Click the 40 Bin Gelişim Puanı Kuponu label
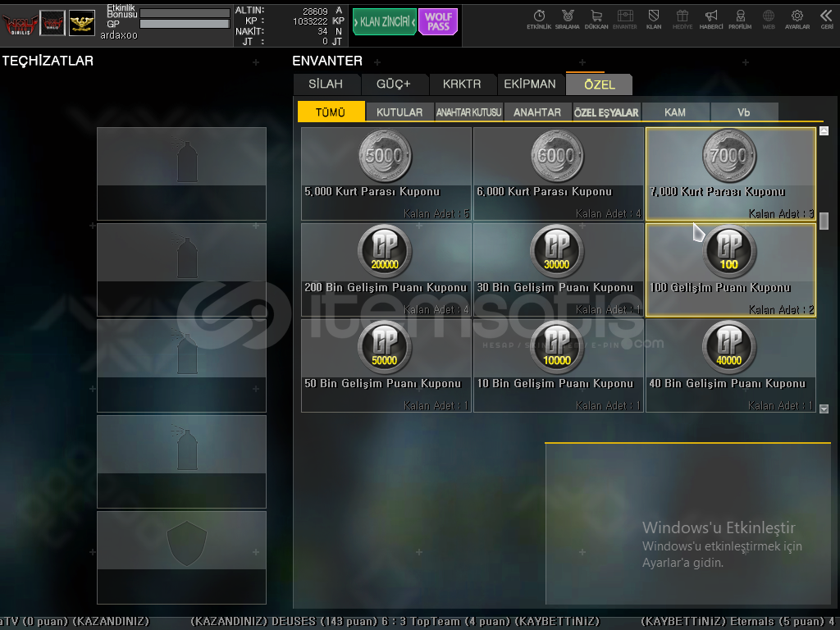840x630 pixels. click(728, 384)
